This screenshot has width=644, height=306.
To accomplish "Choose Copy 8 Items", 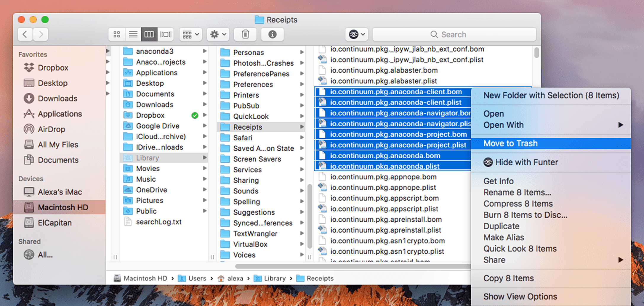I will 551,278.
